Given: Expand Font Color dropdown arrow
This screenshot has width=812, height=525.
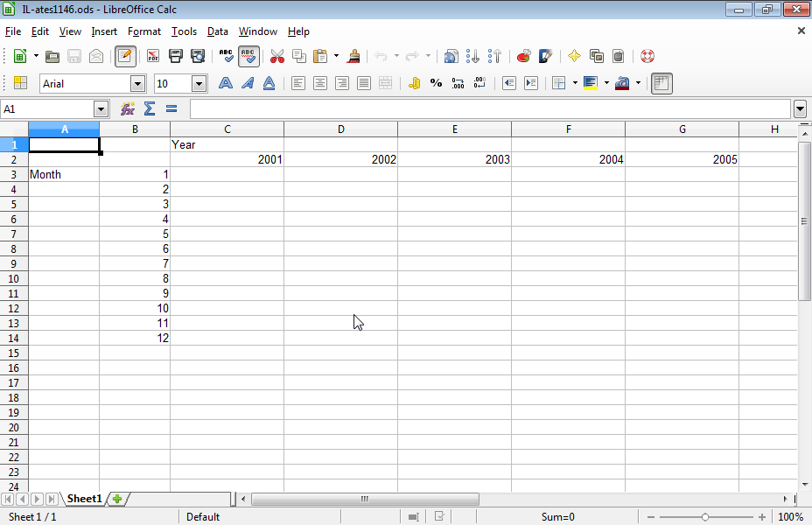Looking at the screenshot, I should (x=638, y=83).
